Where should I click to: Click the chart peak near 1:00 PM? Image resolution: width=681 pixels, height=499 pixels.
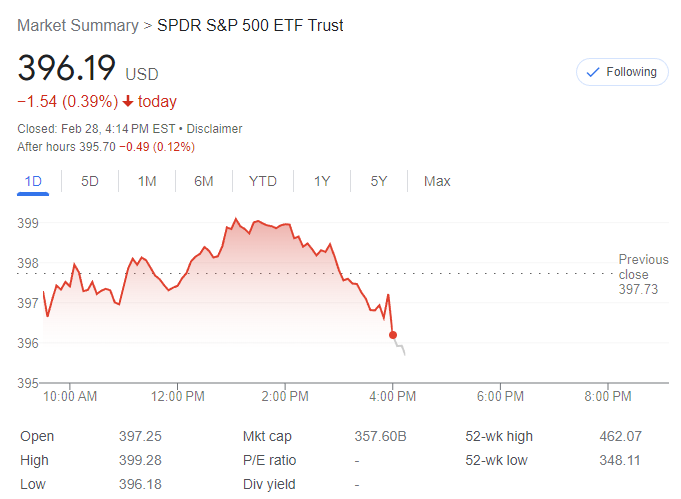click(x=236, y=218)
